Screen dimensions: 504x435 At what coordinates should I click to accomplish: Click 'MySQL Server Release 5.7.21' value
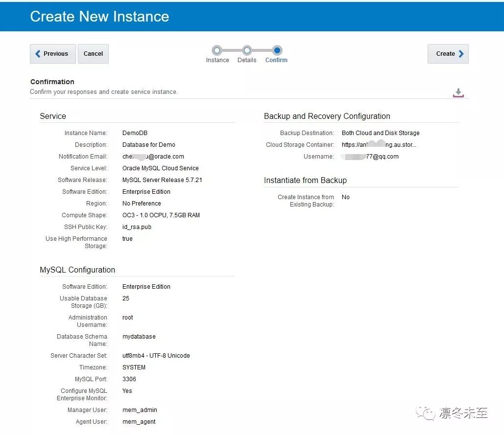(x=162, y=180)
